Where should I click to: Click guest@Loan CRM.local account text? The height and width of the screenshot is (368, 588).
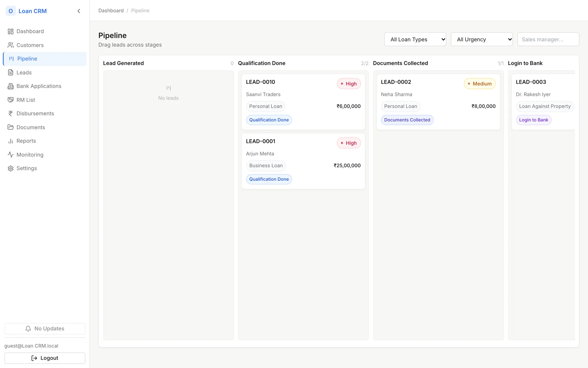(31, 346)
